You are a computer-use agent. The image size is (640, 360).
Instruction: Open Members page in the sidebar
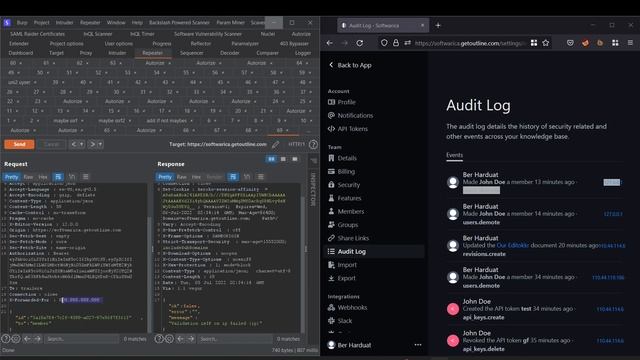coord(351,211)
